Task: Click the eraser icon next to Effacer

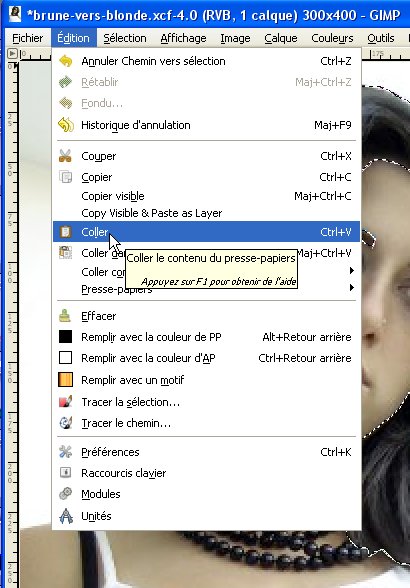Action: pos(65,316)
